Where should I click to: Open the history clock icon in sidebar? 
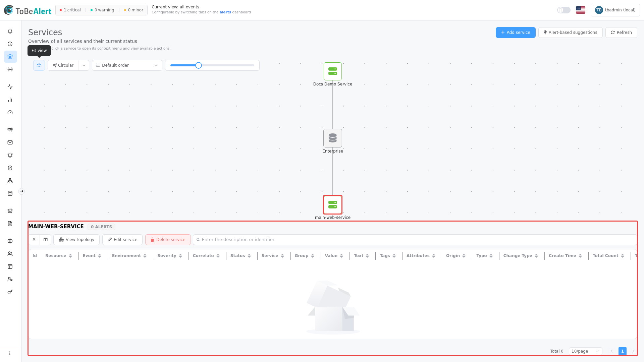coord(10,44)
